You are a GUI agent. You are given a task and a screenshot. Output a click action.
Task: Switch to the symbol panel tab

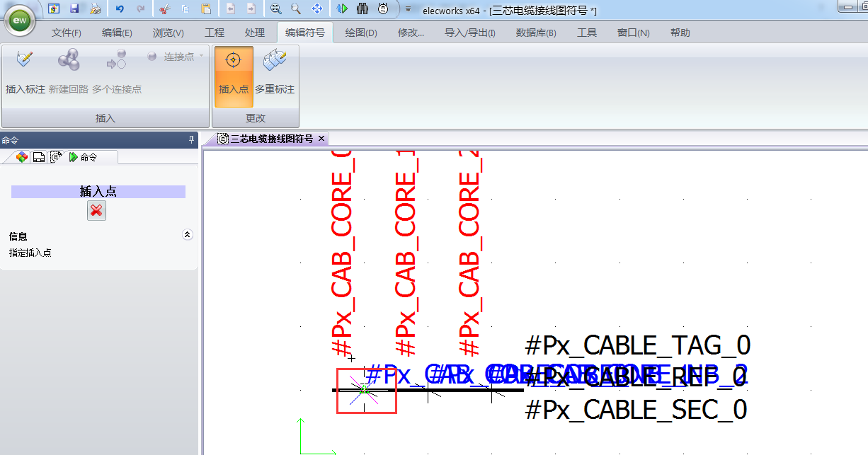coord(55,157)
